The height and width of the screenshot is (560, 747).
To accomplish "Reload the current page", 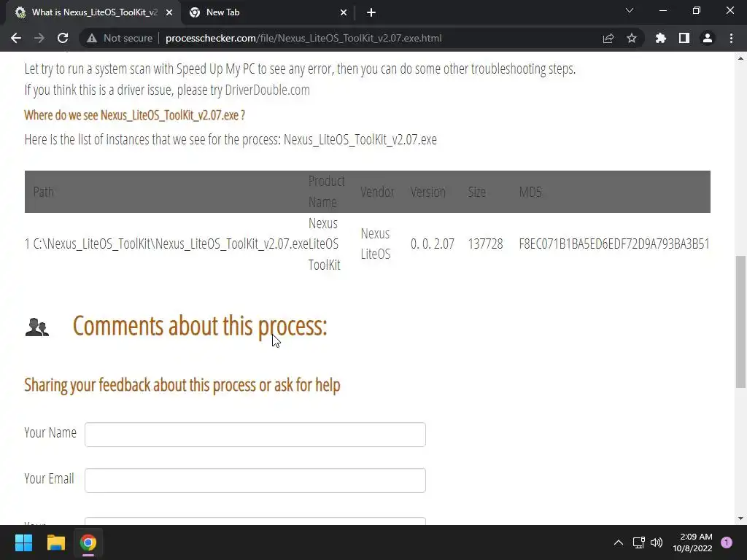I will 63,38.
